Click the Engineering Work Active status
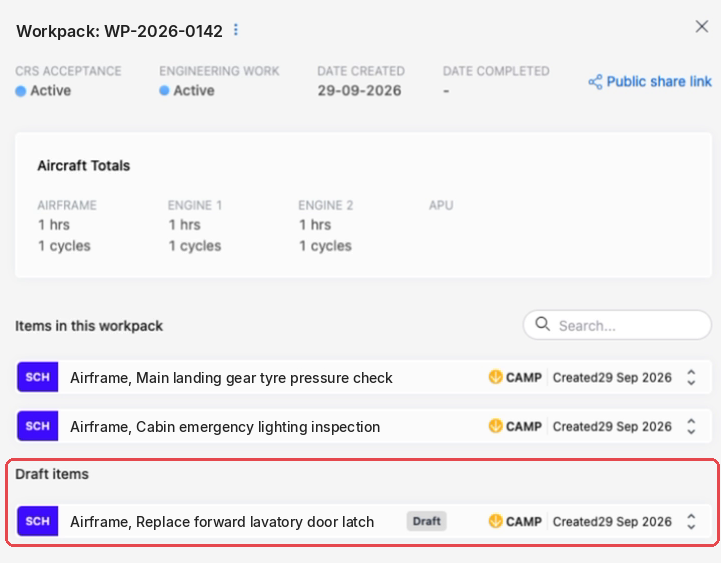This screenshot has width=721, height=563. [187, 91]
